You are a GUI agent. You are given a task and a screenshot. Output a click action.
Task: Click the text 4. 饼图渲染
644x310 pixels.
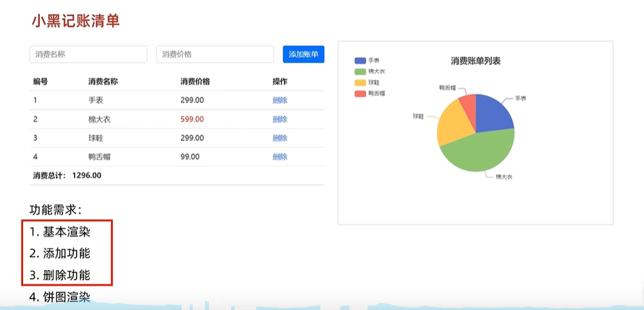click(x=60, y=297)
